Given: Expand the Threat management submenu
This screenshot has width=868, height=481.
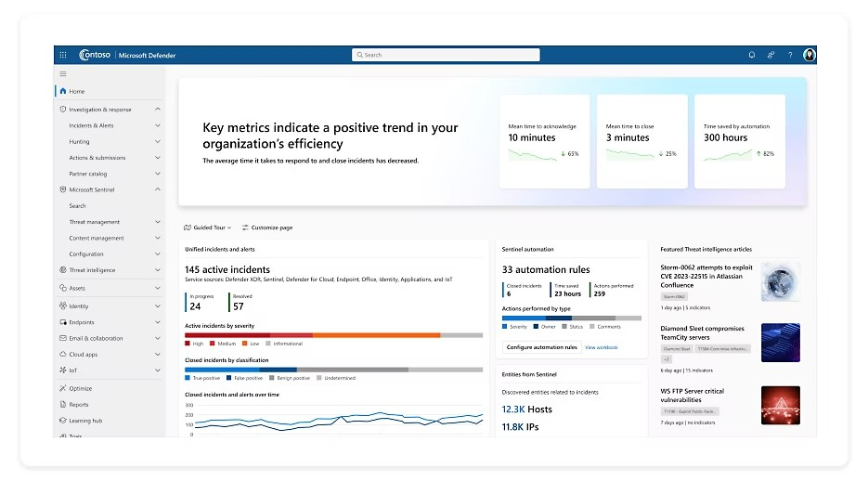Looking at the screenshot, I should coord(158,222).
